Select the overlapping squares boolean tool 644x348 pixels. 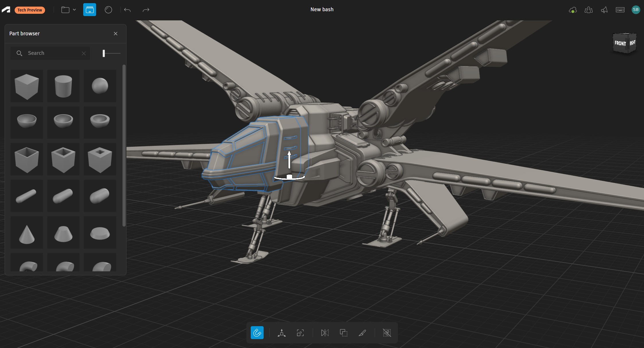click(344, 333)
